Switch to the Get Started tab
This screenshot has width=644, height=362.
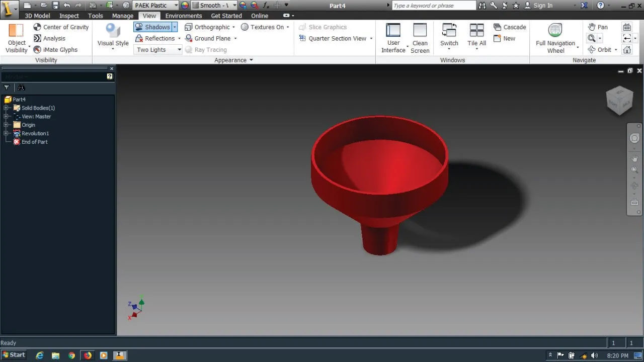click(226, 16)
